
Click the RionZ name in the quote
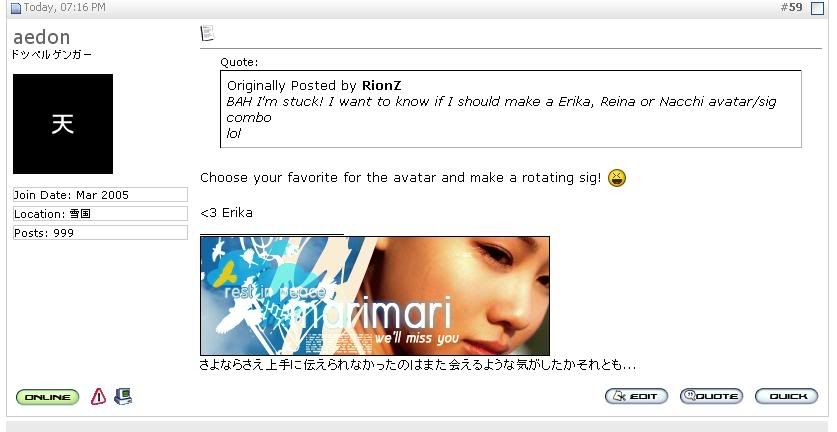coord(381,85)
